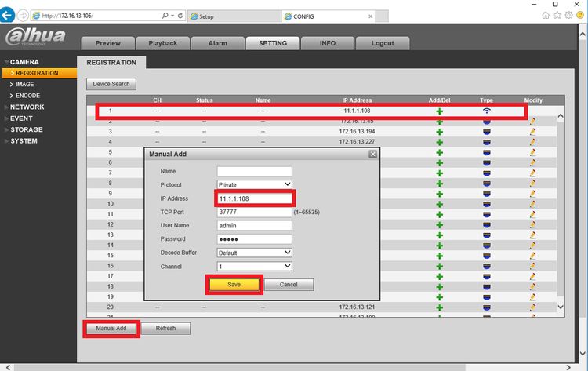
Task: Expand the NETWORK sidebar section
Action: 27,107
